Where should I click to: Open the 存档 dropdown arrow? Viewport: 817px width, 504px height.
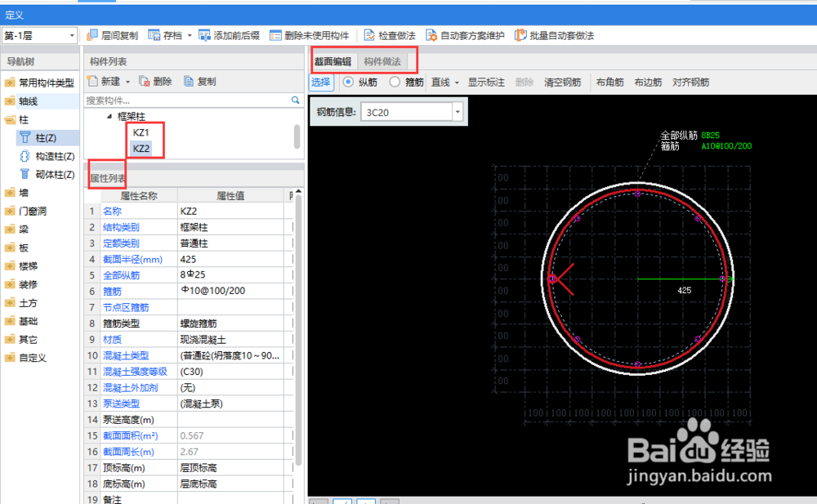point(190,35)
